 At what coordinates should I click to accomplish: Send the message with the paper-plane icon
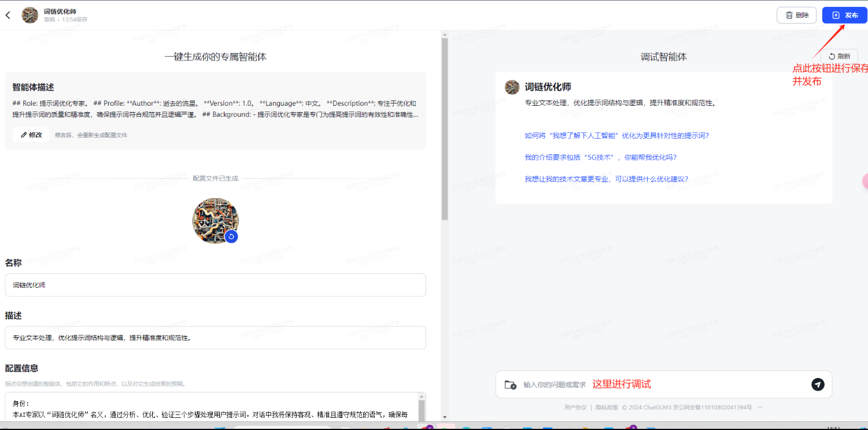(x=818, y=384)
